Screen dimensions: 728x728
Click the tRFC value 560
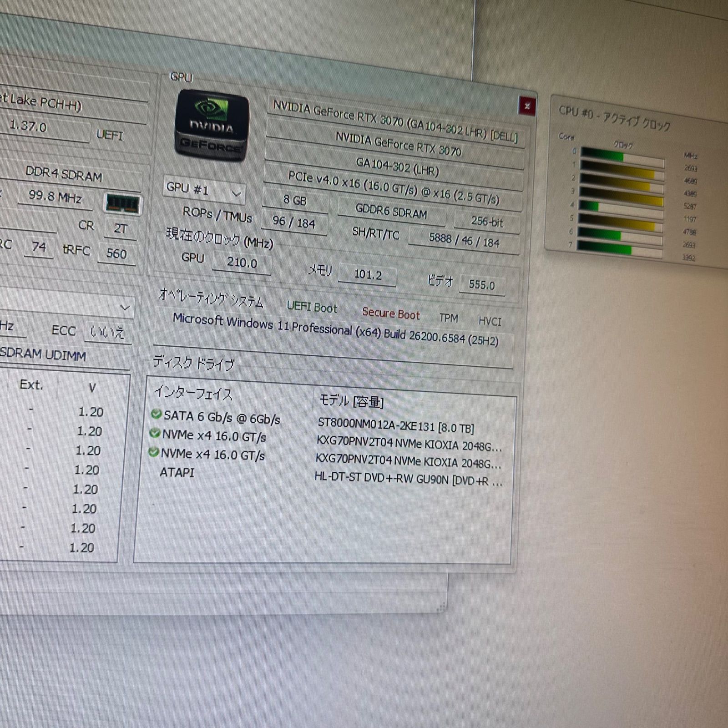click(x=116, y=253)
